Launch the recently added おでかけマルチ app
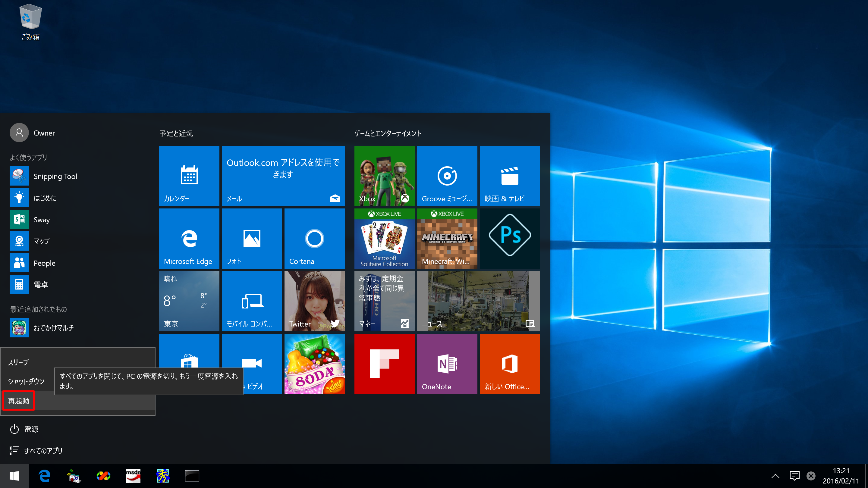Screen dimensions: 868x488 pos(77,328)
